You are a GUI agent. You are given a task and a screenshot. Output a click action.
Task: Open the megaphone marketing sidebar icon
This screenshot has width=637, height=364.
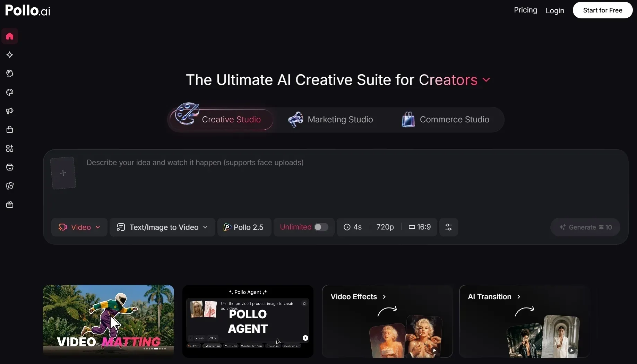(x=10, y=111)
